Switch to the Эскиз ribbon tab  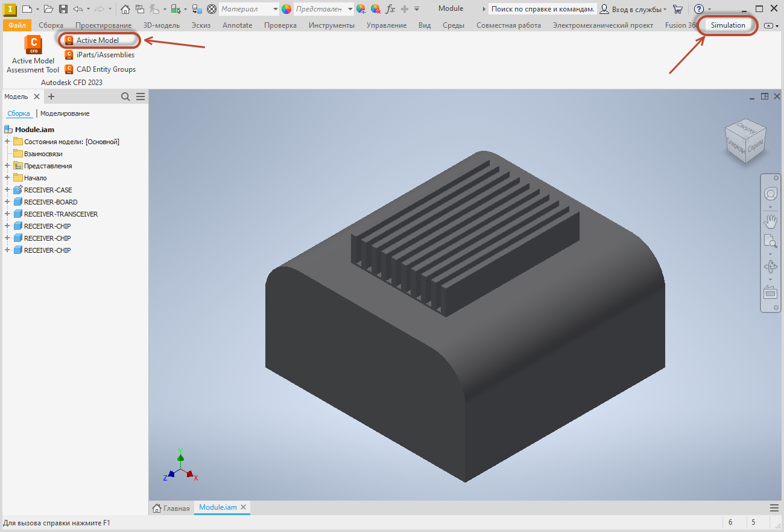coord(201,25)
